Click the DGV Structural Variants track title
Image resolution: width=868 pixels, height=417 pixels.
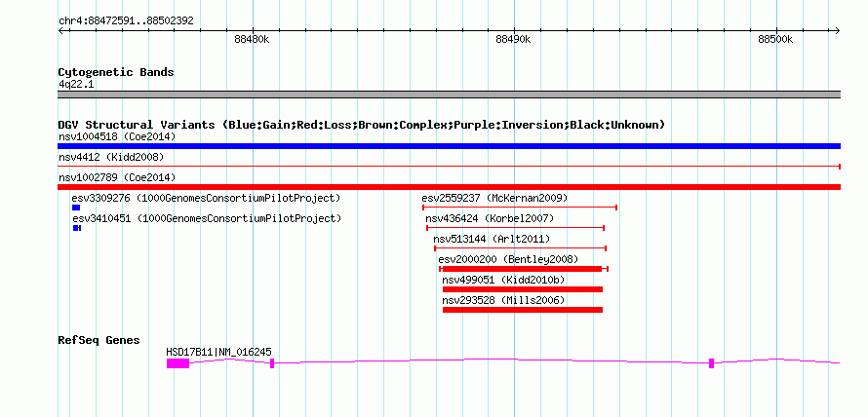point(362,125)
